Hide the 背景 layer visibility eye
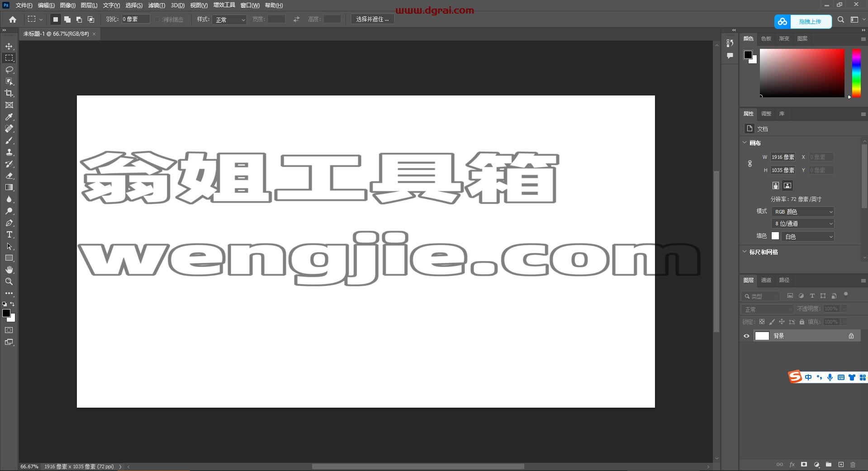Image resolution: width=868 pixels, height=471 pixels. 746,336
